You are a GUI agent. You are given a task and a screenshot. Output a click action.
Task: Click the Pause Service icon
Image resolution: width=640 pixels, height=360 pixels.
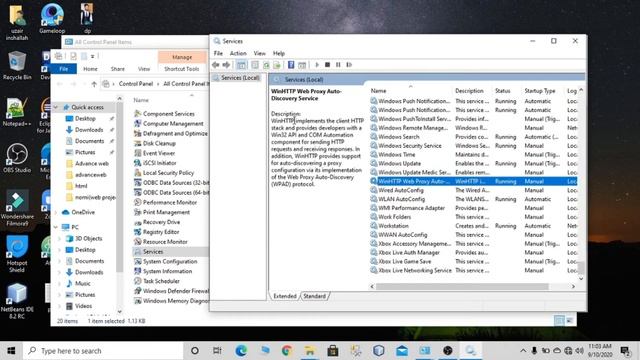pyautogui.click(x=338, y=65)
